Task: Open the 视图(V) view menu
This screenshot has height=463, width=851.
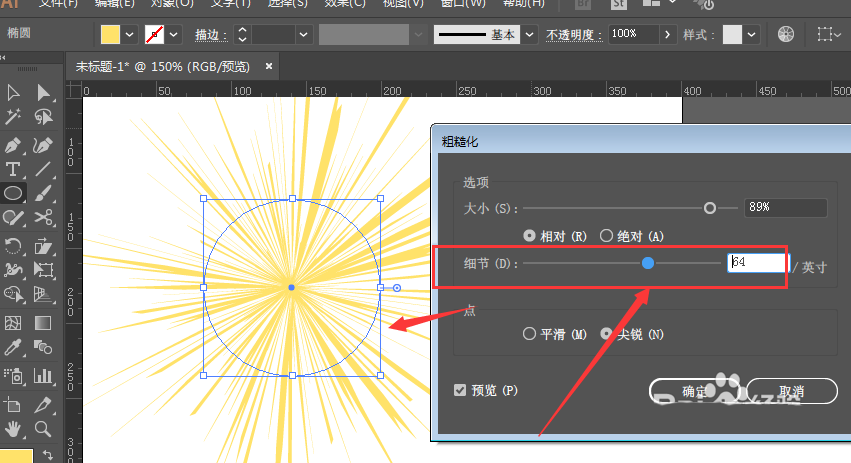Action: pos(403,3)
